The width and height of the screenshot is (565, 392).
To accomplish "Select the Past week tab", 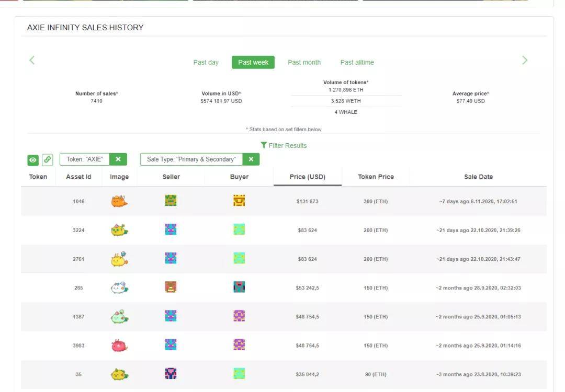I will point(253,62).
